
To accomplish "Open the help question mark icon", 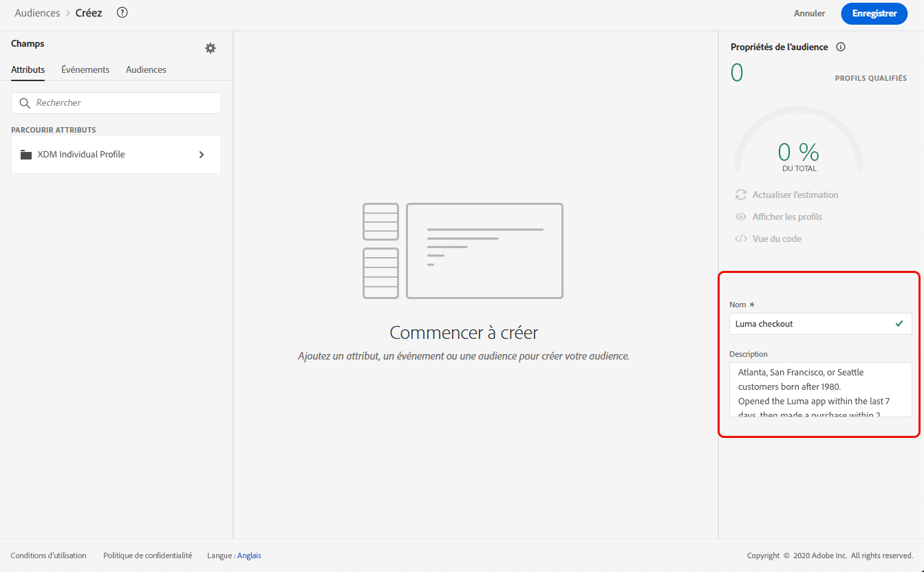I will pos(122,12).
